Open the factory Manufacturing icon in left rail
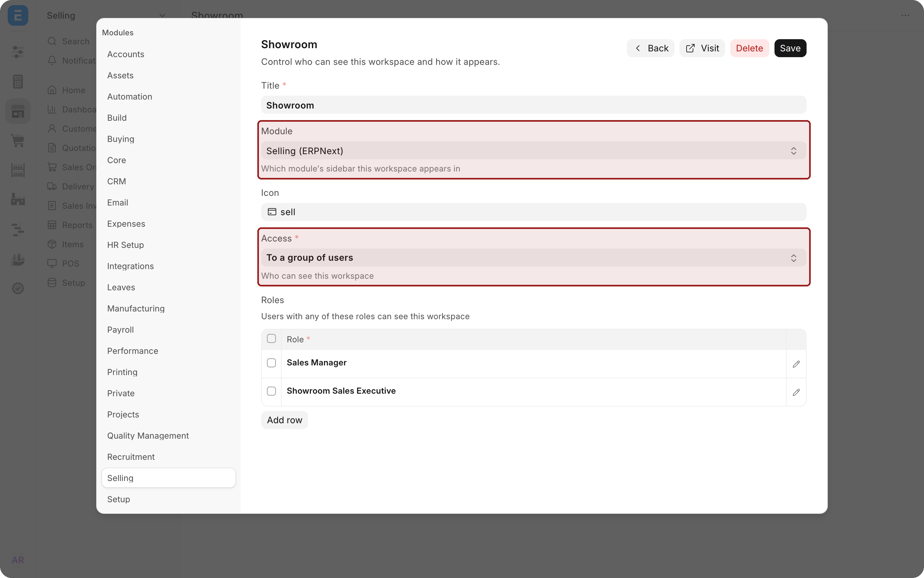The width and height of the screenshot is (924, 578). pos(18,199)
